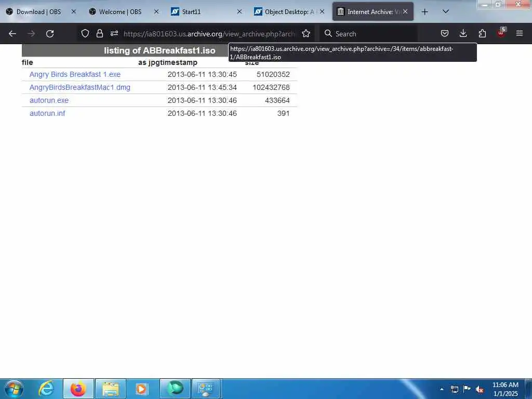532x399 pixels.
Task: Click the muted volume tray icon
Action: coord(480,390)
